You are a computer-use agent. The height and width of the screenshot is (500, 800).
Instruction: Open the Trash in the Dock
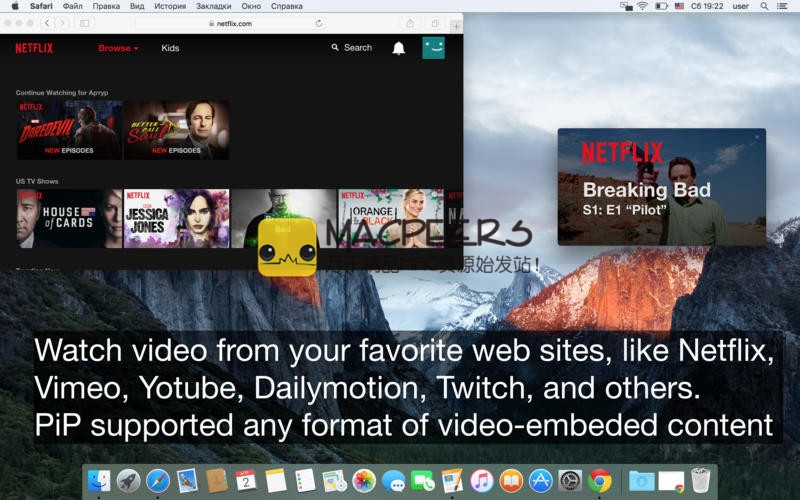pos(701,480)
